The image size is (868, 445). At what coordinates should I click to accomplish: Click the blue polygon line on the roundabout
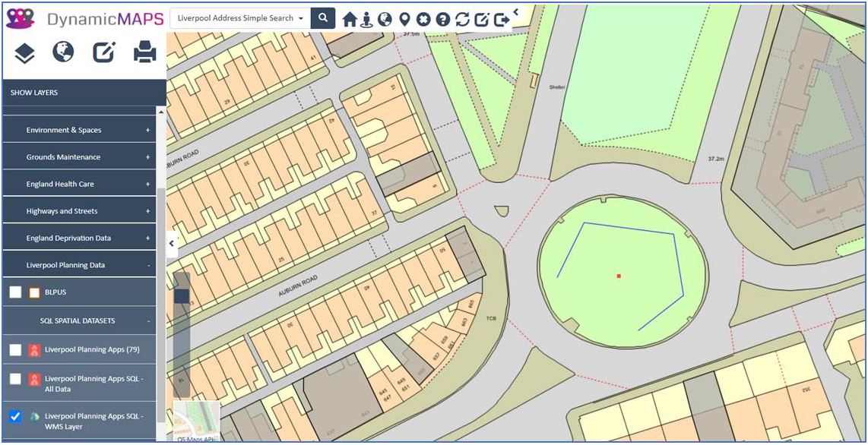[629, 229]
